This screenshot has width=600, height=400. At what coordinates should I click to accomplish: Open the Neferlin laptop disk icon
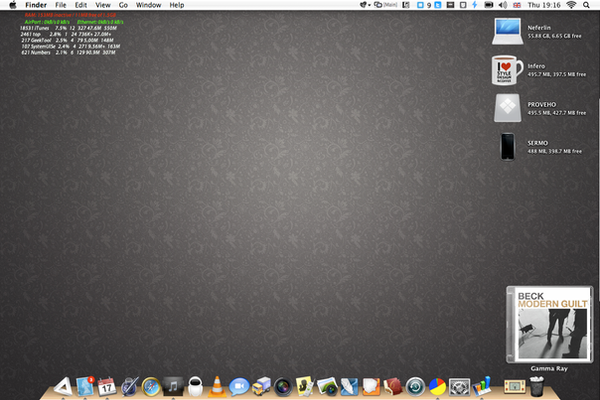click(507, 32)
